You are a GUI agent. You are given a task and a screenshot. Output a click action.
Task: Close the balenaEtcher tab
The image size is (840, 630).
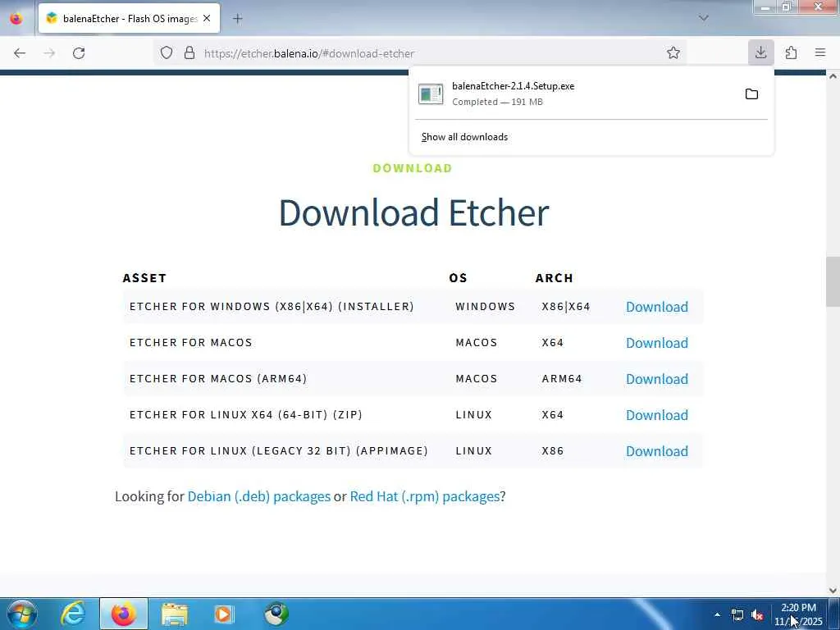pyautogui.click(x=207, y=18)
